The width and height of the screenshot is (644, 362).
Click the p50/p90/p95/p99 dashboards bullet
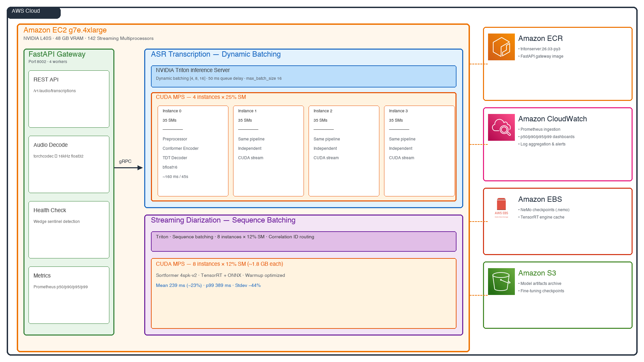(546, 137)
